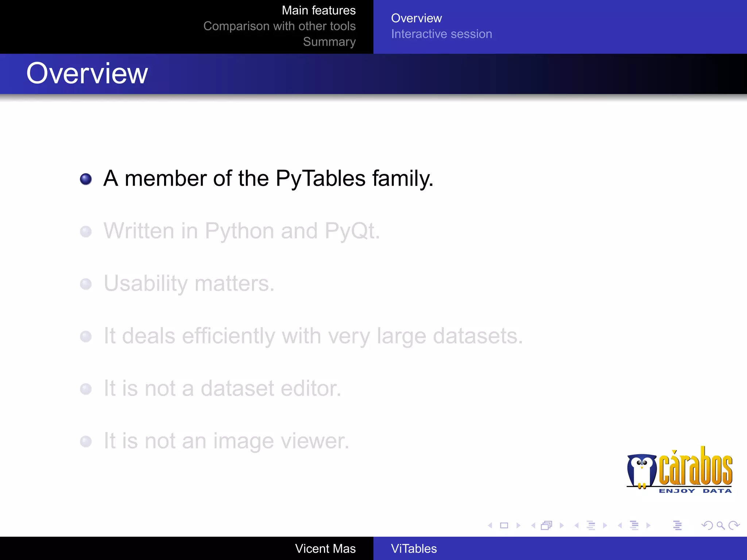747x560 pixels.
Task: Go to previous slide arrow
Action: [490, 525]
